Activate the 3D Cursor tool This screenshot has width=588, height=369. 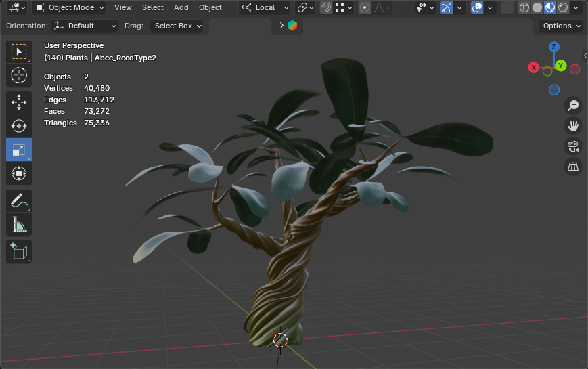pyautogui.click(x=19, y=75)
